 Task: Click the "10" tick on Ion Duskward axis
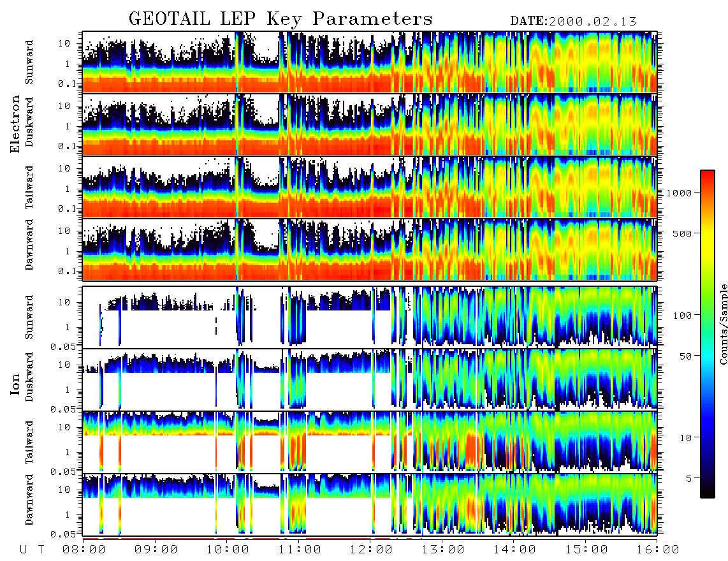point(64,365)
